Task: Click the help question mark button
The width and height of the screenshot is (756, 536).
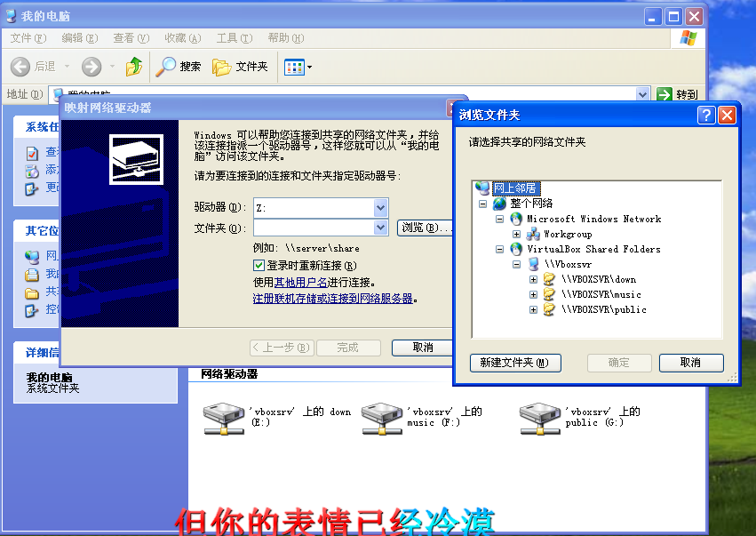Action: pos(706,116)
